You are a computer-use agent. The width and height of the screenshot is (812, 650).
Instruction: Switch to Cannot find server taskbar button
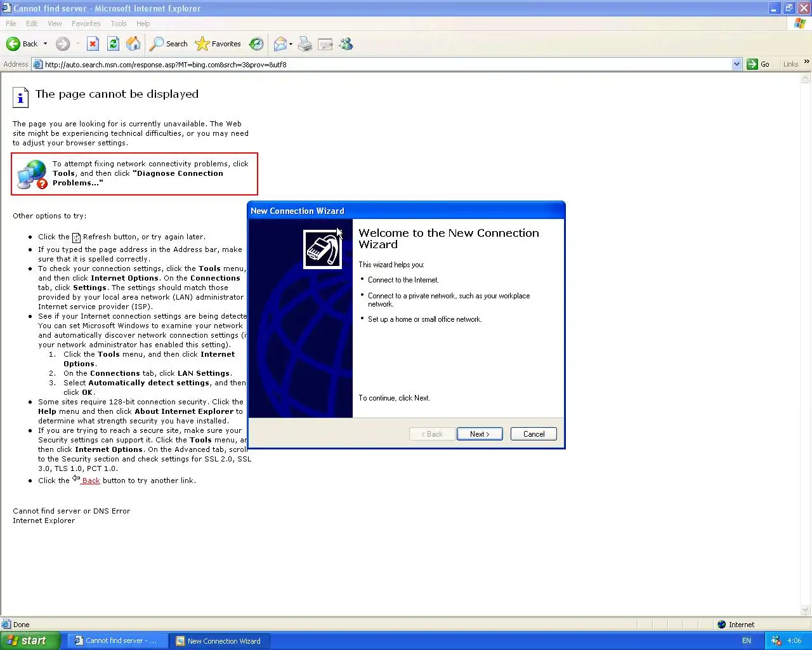[x=117, y=640]
